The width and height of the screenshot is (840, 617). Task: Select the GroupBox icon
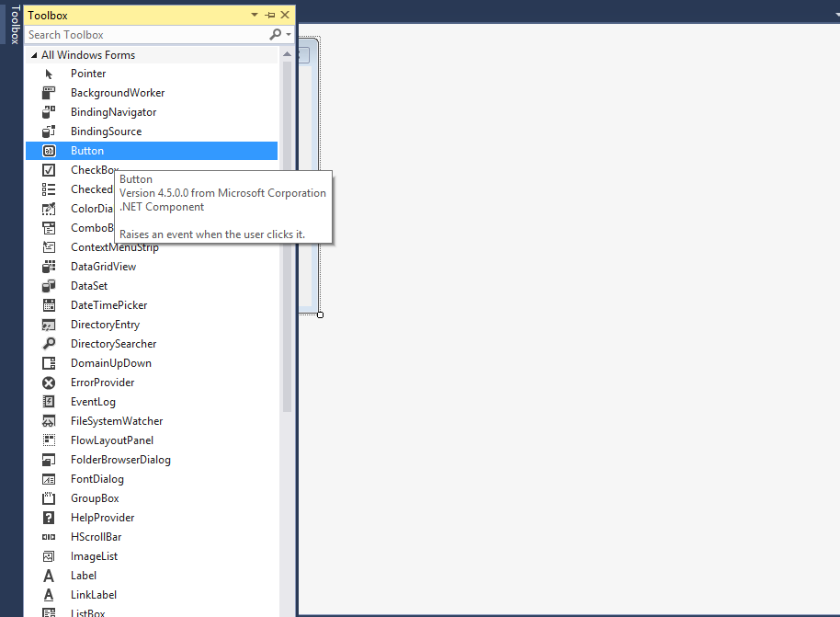click(x=49, y=498)
